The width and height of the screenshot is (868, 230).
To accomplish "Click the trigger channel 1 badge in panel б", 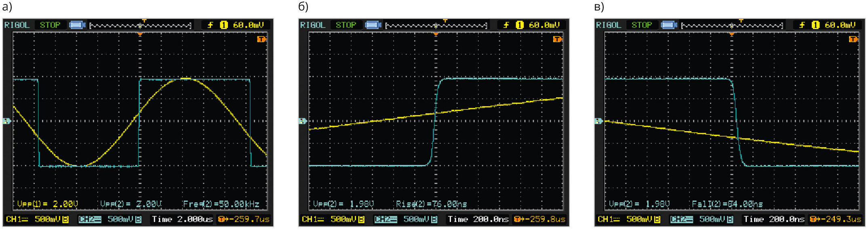I will [x=520, y=25].
